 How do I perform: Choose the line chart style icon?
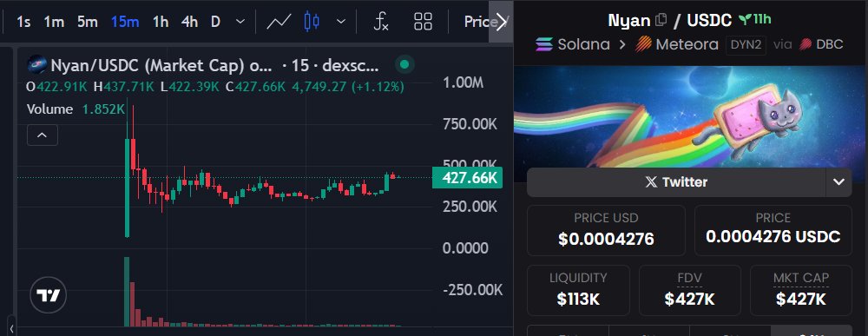click(x=279, y=23)
